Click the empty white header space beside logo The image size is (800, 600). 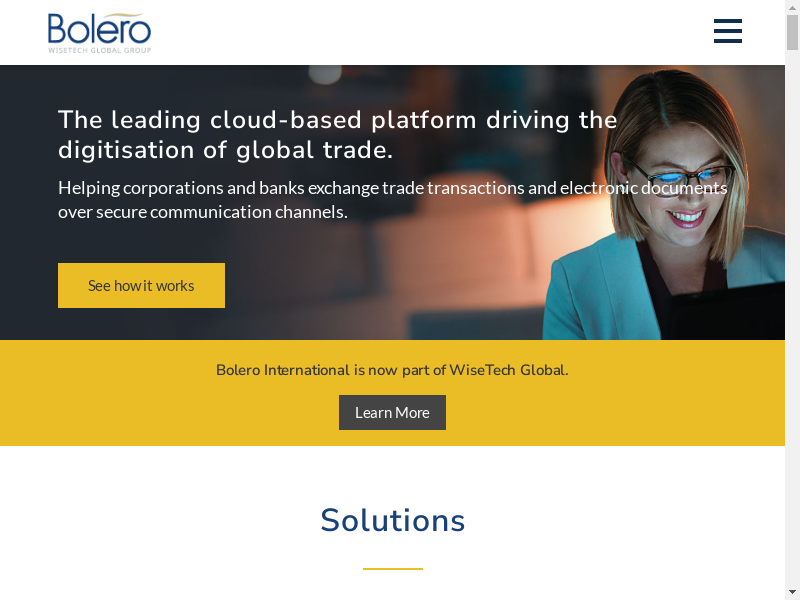420,32
